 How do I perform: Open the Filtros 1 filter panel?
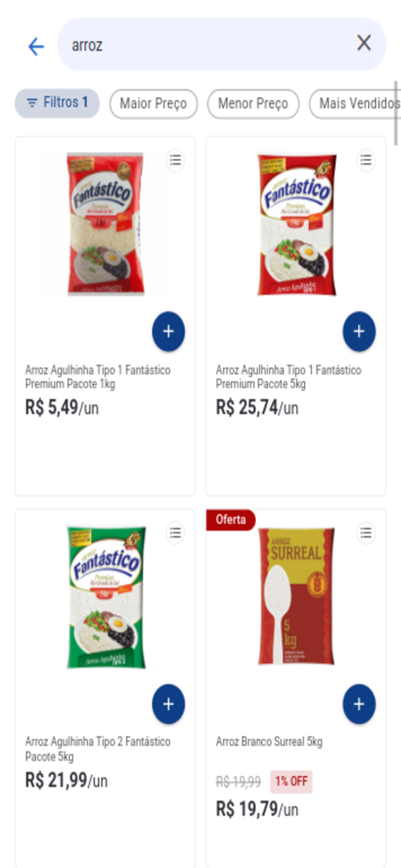point(56,103)
